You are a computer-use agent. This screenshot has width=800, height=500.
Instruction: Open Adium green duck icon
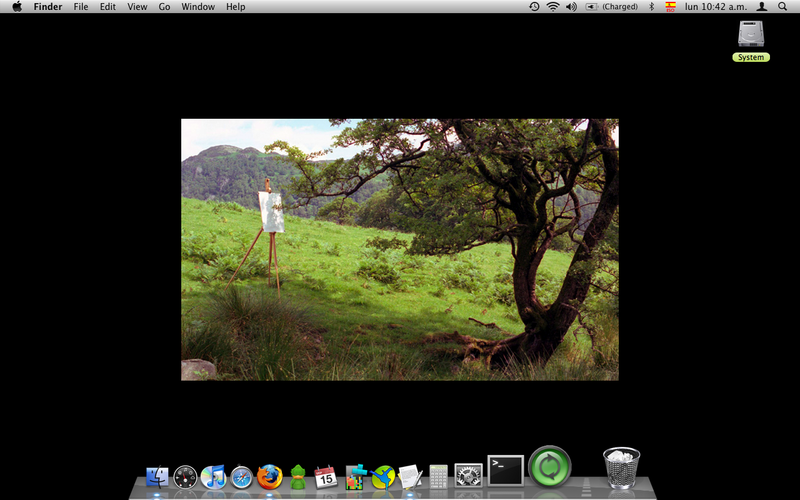(x=297, y=477)
